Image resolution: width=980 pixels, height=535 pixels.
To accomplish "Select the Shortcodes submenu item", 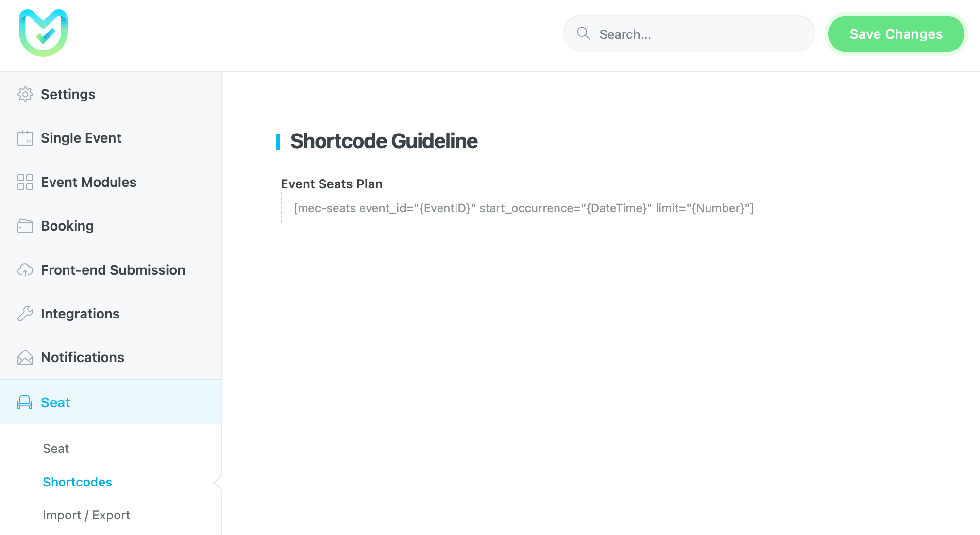I will point(78,482).
